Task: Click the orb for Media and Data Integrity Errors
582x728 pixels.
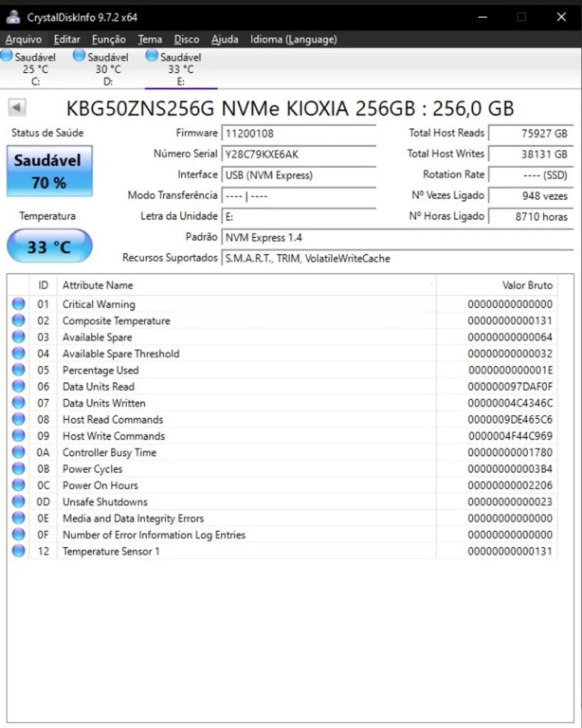Action: pyautogui.click(x=19, y=518)
